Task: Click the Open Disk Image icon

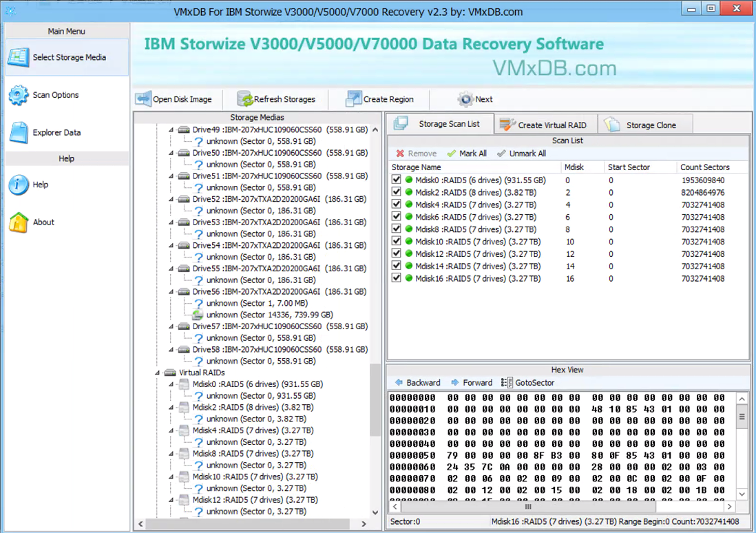Action: click(143, 99)
